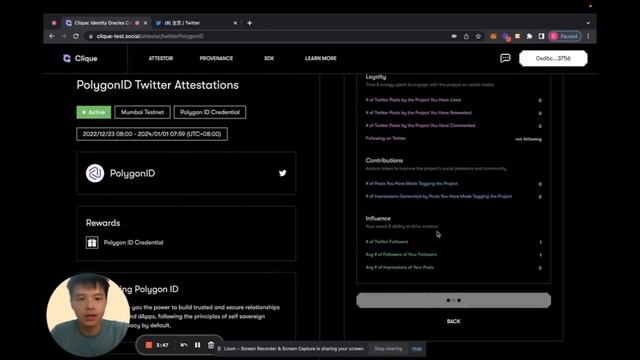Open the LEARN MORE navigation item
Screen dimensions: 640x360
point(321,58)
